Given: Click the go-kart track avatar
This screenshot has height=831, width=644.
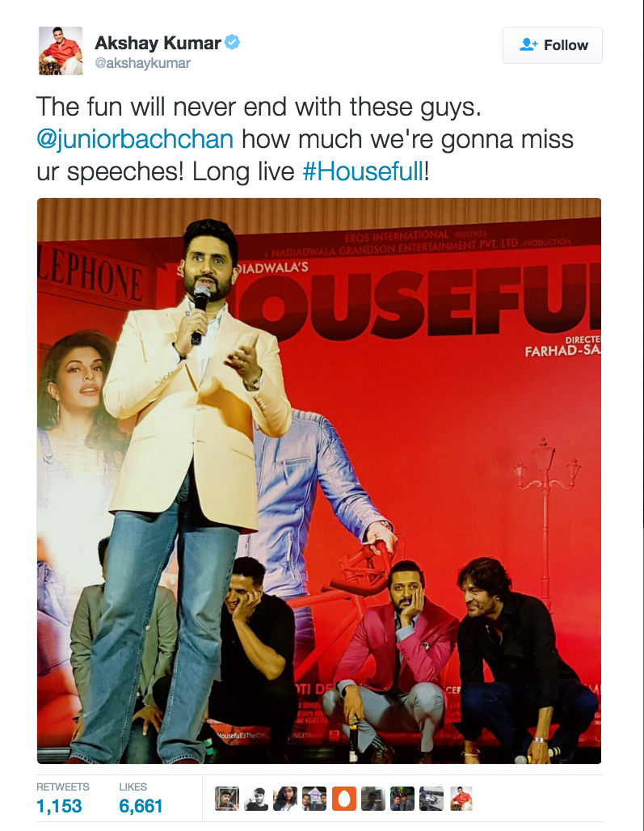Looking at the screenshot, I should 431,799.
